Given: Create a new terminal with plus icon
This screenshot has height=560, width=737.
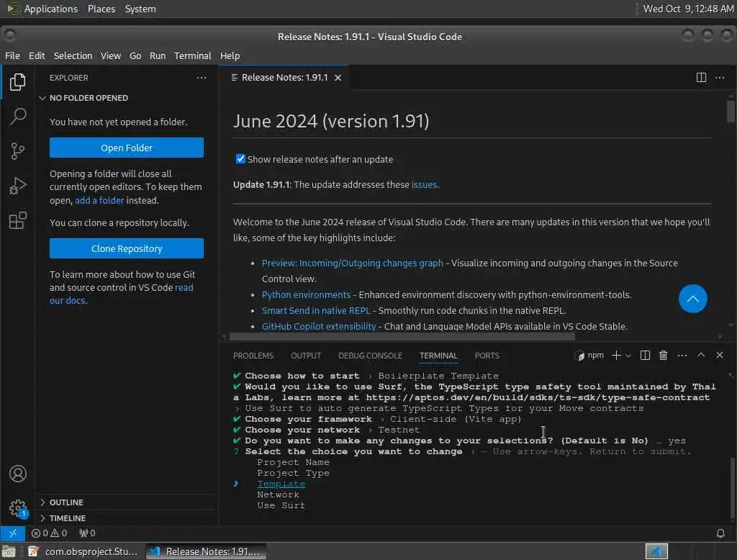Looking at the screenshot, I should tap(616, 356).
